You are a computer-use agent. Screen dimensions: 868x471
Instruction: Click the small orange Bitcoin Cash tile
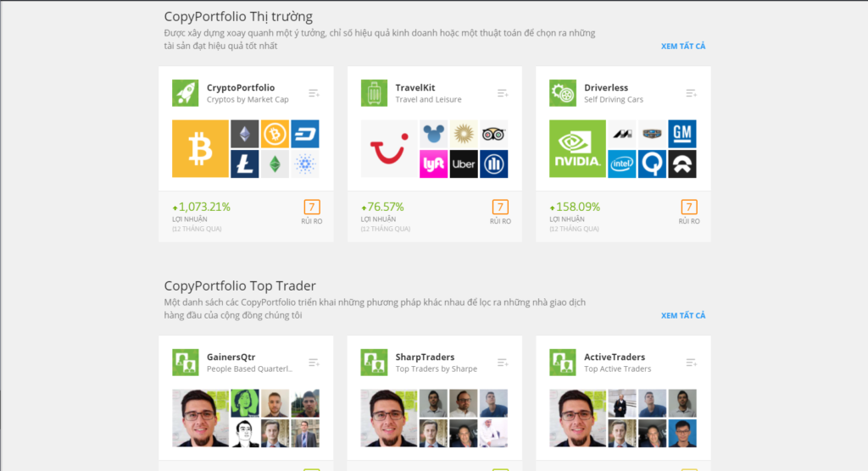click(x=275, y=134)
